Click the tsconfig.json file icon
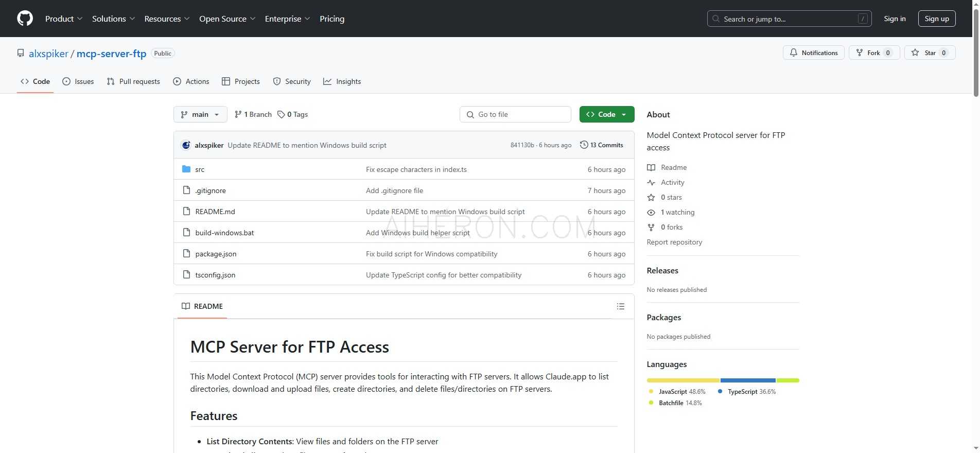 (186, 275)
